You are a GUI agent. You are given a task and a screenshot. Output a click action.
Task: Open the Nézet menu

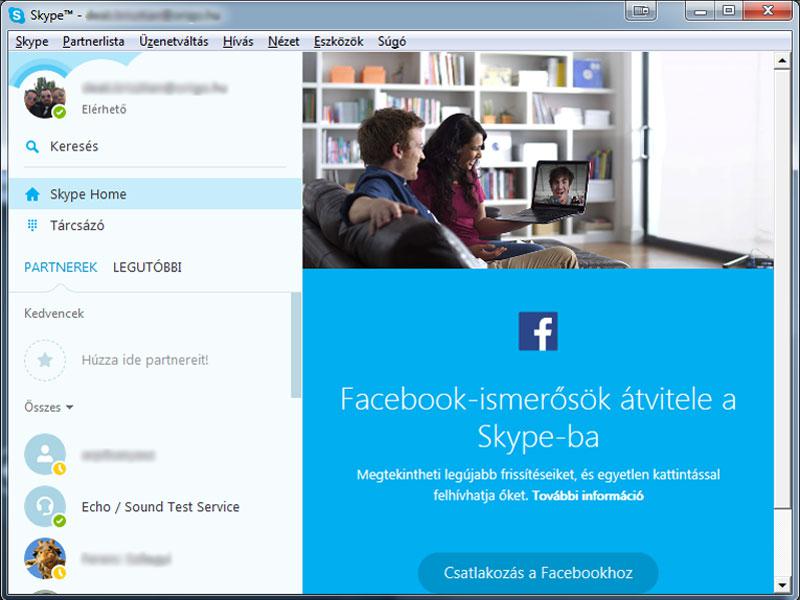pyautogui.click(x=284, y=41)
